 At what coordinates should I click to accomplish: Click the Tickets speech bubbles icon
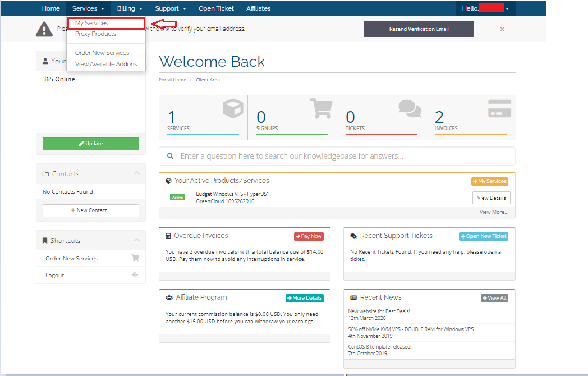pos(410,108)
